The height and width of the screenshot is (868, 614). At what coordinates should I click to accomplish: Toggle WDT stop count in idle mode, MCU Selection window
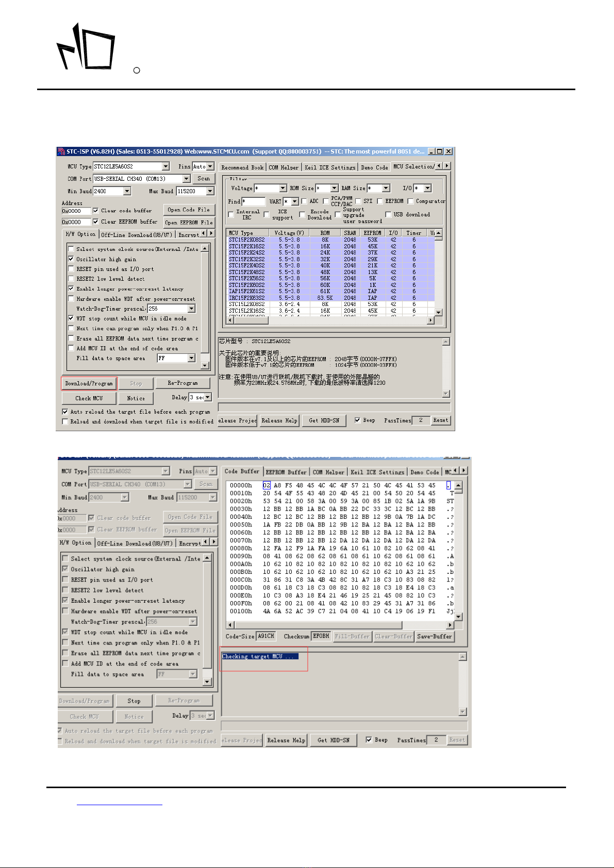71,318
